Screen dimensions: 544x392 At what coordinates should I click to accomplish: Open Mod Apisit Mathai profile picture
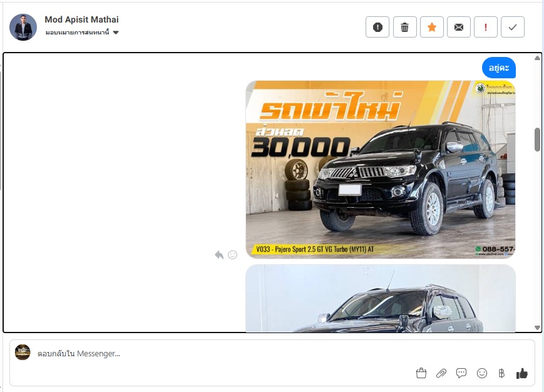click(23, 27)
